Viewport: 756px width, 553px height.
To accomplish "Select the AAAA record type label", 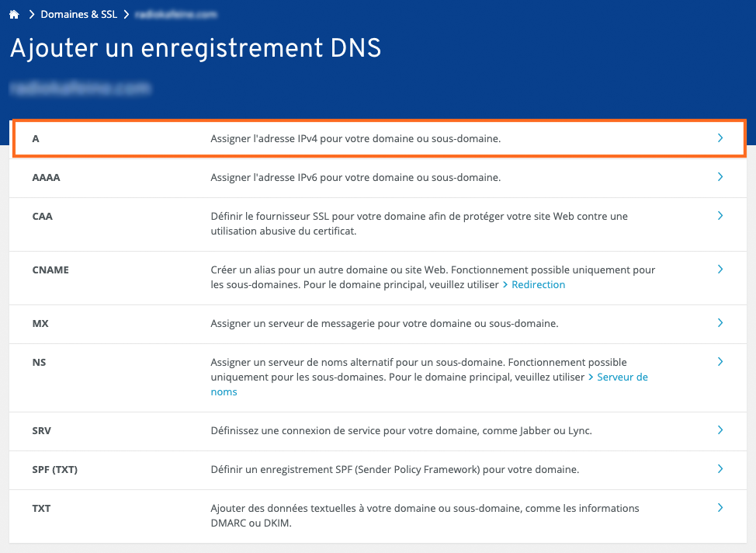I will (x=46, y=177).
